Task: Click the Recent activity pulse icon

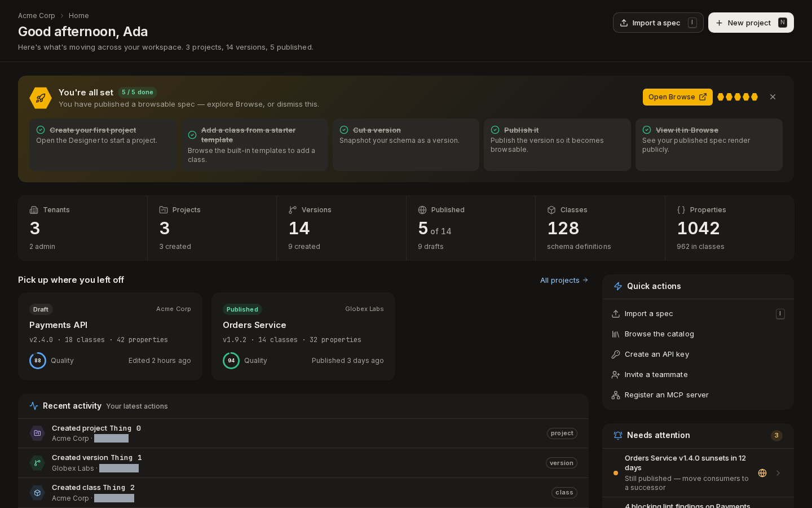Action: pyautogui.click(x=34, y=406)
